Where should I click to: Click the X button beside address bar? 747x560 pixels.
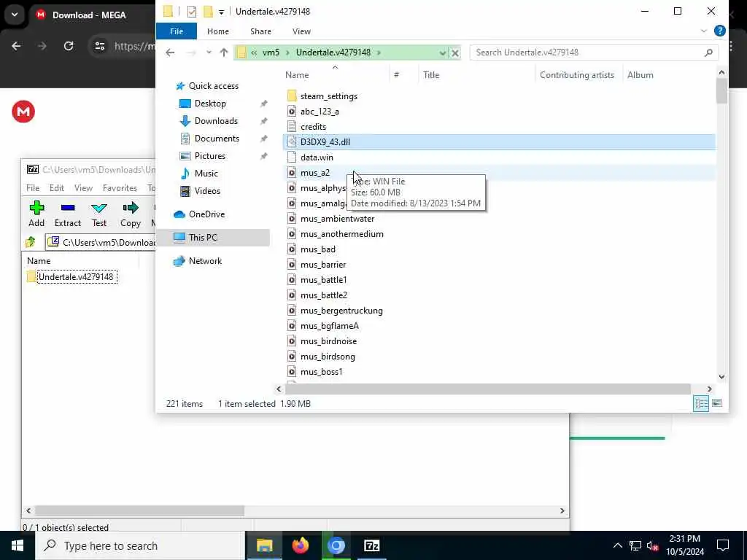pos(455,52)
